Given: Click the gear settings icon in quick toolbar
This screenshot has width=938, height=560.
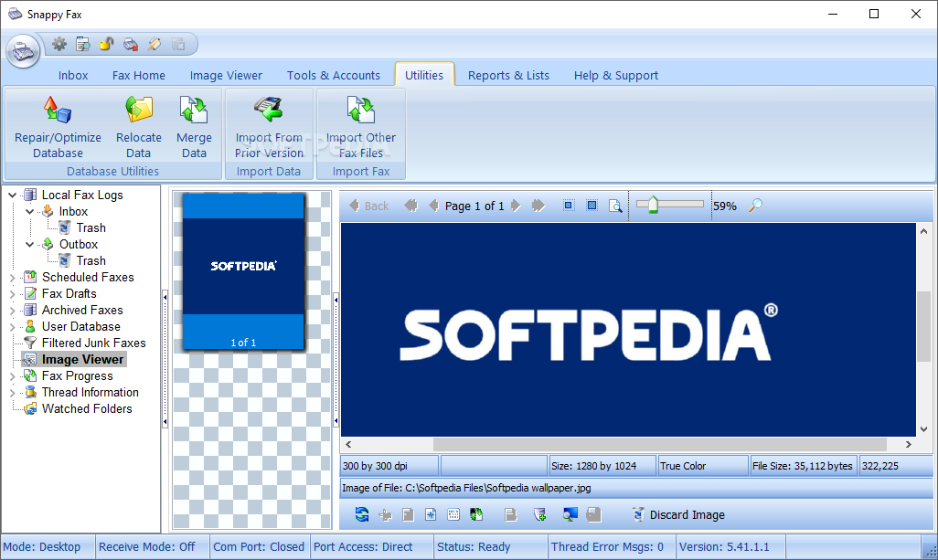Looking at the screenshot, I should (59, 44).
